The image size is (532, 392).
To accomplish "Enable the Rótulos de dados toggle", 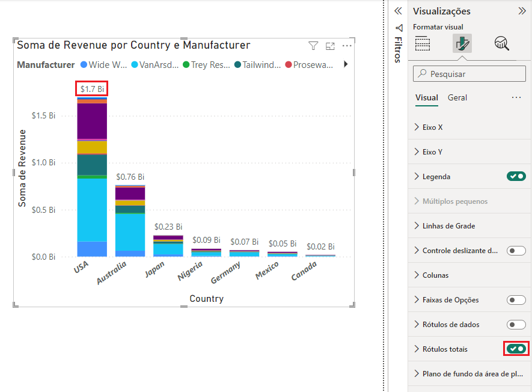I will pos(516,325).
